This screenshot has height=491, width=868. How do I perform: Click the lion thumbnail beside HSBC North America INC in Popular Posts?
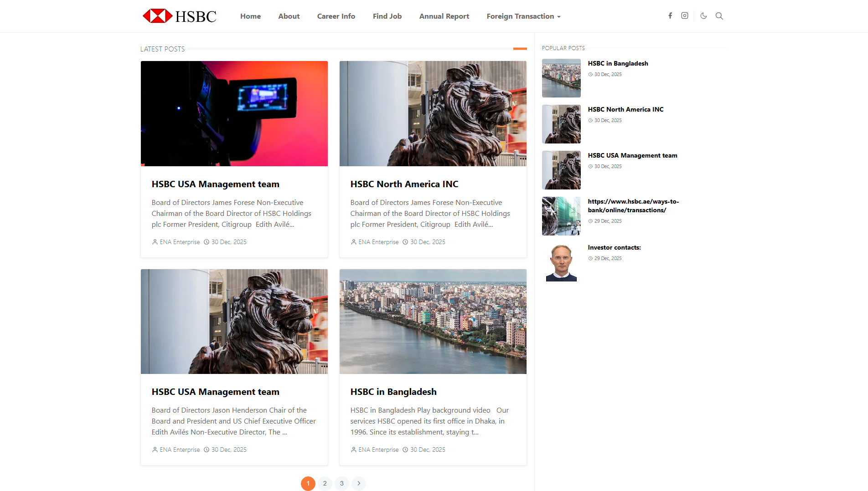[561, 124]
